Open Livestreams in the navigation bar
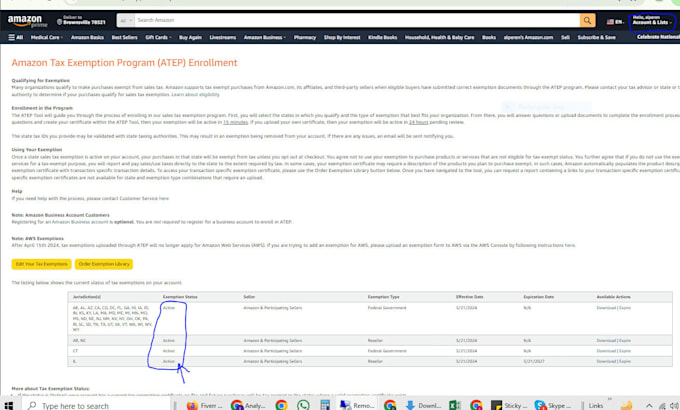Image resolution: width=680 pixels, height=410 pixels. coord(222,37)
